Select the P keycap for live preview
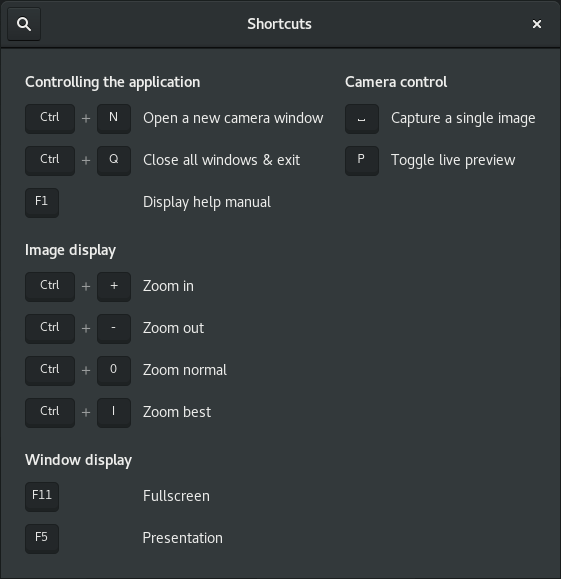This screenshot has height=579, width=561. (x=362, y=161)
